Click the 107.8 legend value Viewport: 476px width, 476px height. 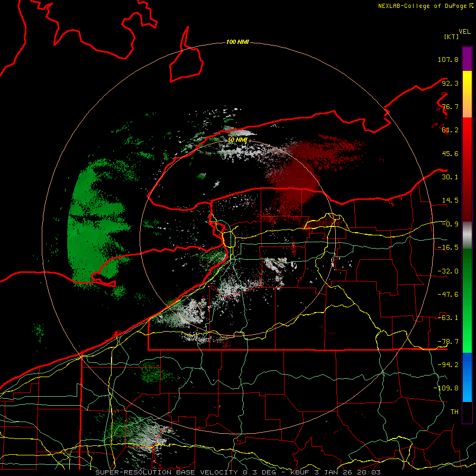448,59
